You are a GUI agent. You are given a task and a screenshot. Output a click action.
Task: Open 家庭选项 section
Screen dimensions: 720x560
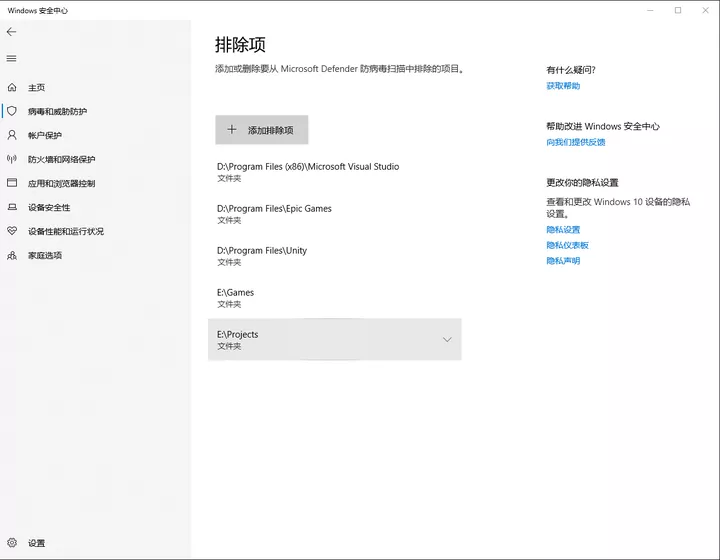(x=45, y=255)
